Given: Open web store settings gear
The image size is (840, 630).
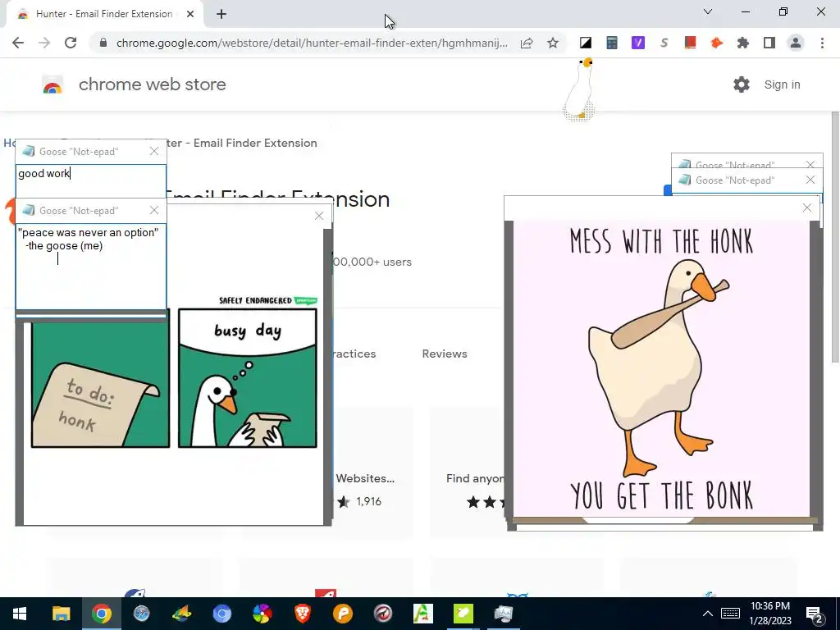Looking at the screenshot, I should point(742,84).
